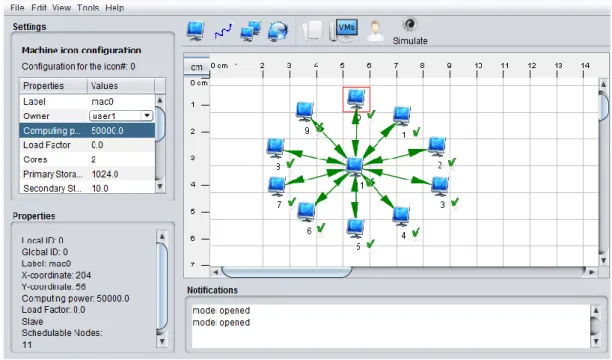Edit the Load Factor 0.0 value
This screenshot has width=612, height=360.
pyautogui.click(x=121, y=145)
